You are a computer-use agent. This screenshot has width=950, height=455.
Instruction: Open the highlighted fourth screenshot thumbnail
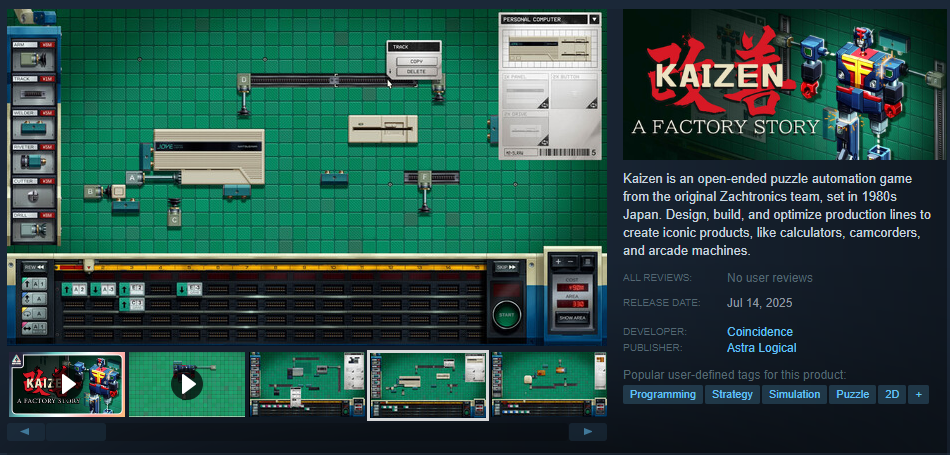click(x=428, y=385)
